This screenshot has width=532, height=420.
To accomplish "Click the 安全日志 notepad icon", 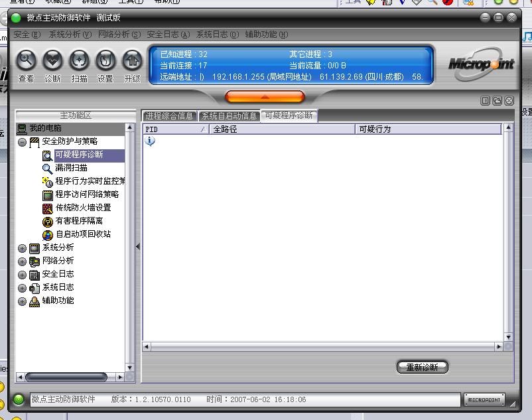I will 34,275.
